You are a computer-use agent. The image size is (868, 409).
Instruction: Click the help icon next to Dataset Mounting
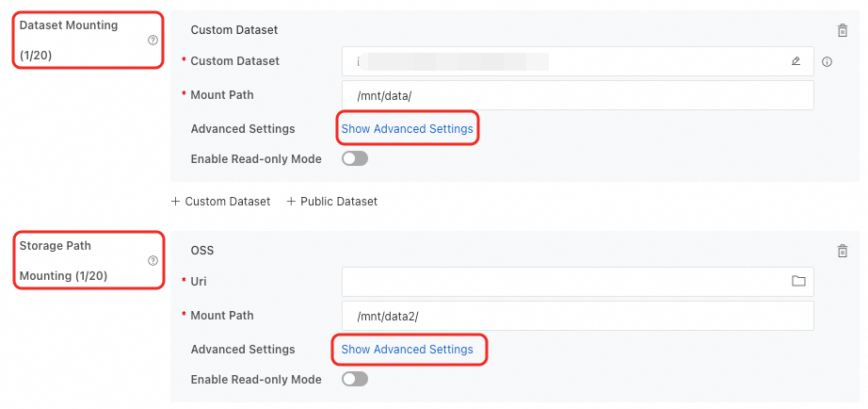(x=153, y=41)
